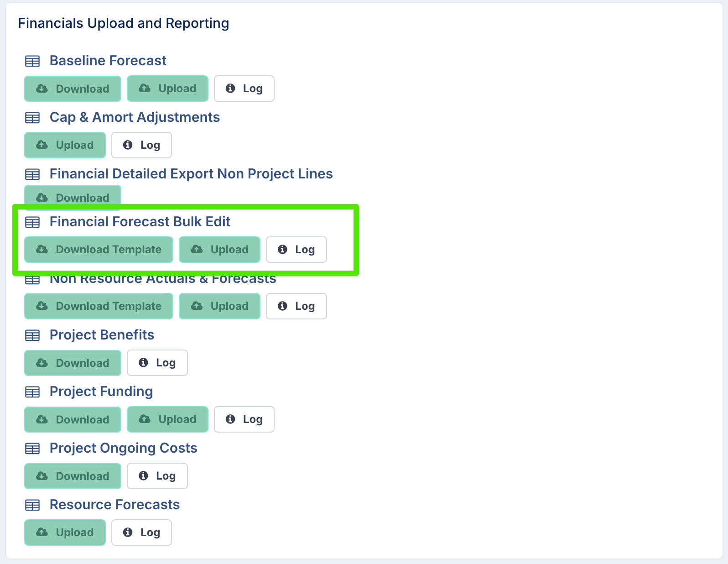728x564 pixels.
Task: View the Project Ongoing Costs Log
Action: pos(157,476)
